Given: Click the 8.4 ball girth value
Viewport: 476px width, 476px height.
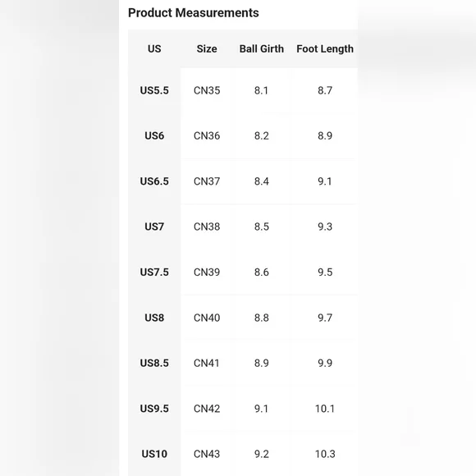Looking at the screenshot, I should (261, 181).
